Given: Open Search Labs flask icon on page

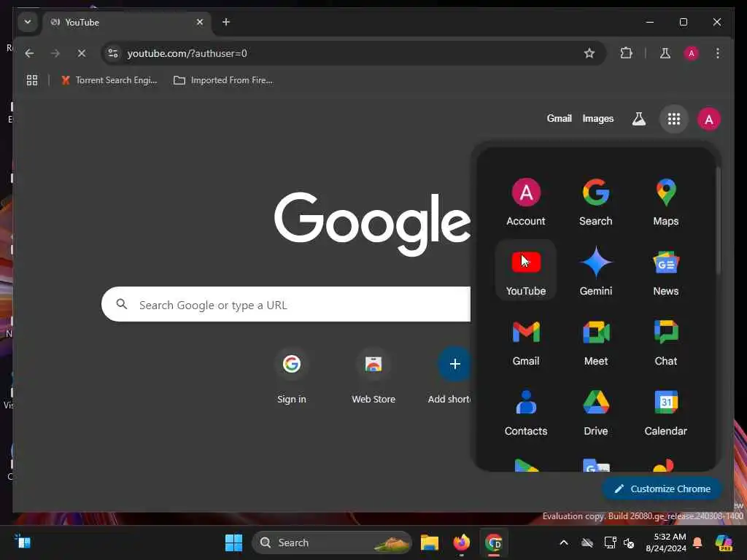Looking at the screenshot, I should point(639,119).
